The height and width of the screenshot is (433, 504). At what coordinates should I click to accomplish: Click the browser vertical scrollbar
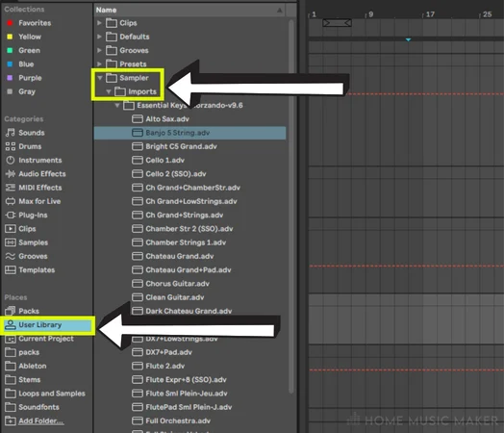point(291,206)
